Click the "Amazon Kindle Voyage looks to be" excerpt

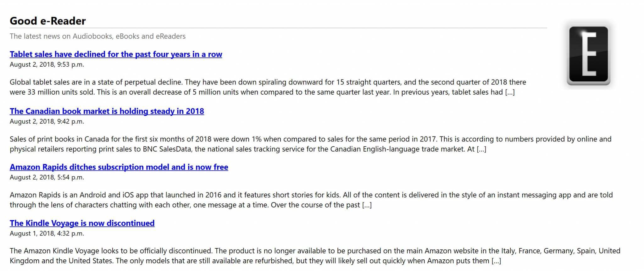[315, 256]
